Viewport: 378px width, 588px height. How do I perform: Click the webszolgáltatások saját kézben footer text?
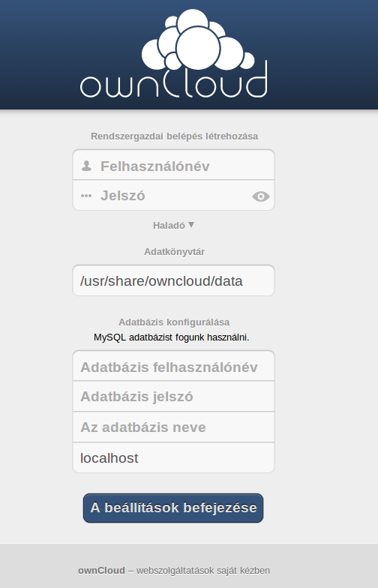point(203,570)
